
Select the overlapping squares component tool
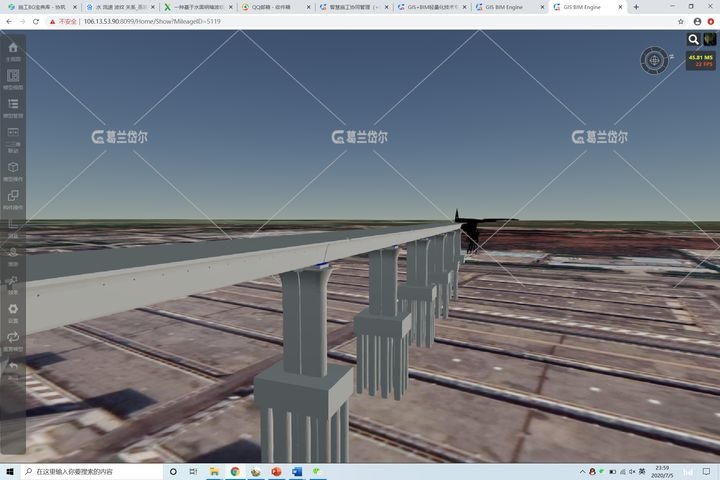(13, 196)
